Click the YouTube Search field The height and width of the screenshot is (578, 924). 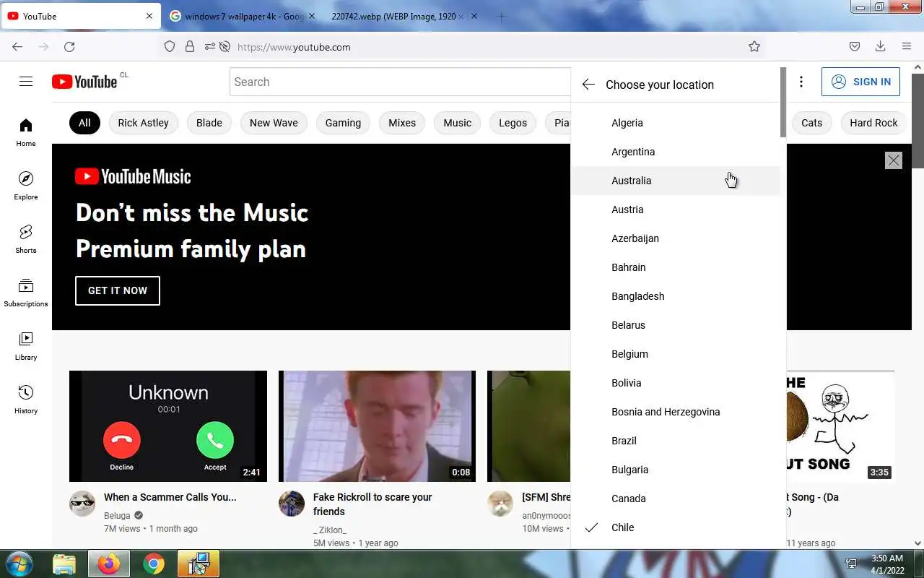[401, 82]
